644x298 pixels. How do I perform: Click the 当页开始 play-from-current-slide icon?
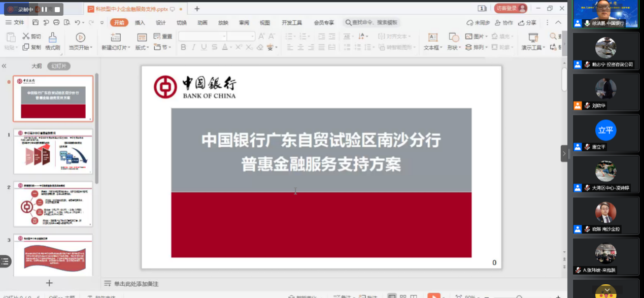pos(80,37)
